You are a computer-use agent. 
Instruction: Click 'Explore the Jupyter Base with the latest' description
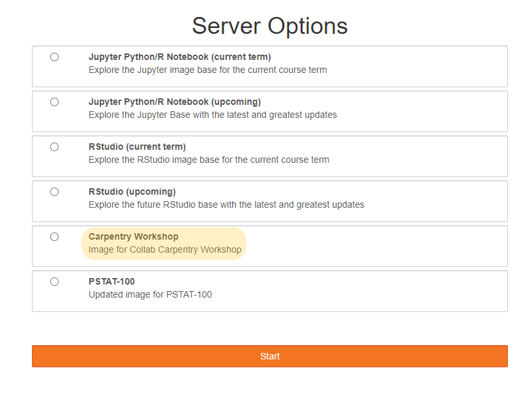point(213,115)
